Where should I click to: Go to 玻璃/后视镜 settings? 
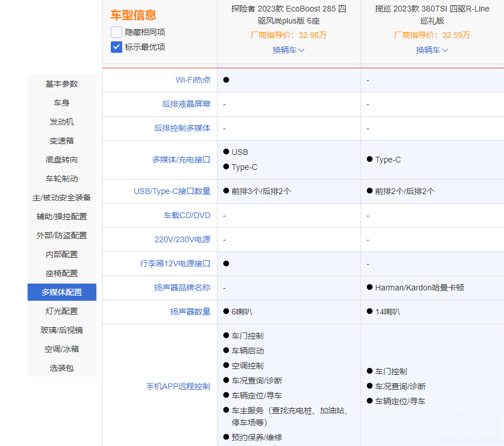point(61,329)
